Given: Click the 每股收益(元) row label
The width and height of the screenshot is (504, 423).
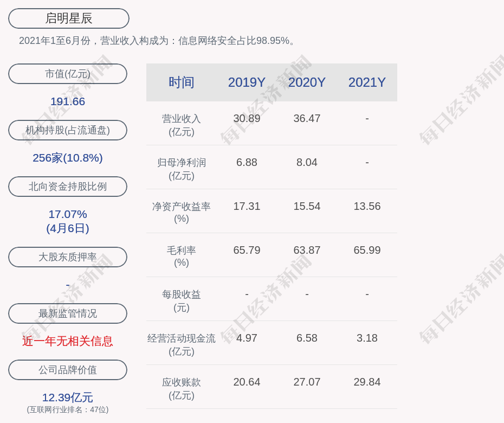Looking at the screenshot, I should point(182,301).
